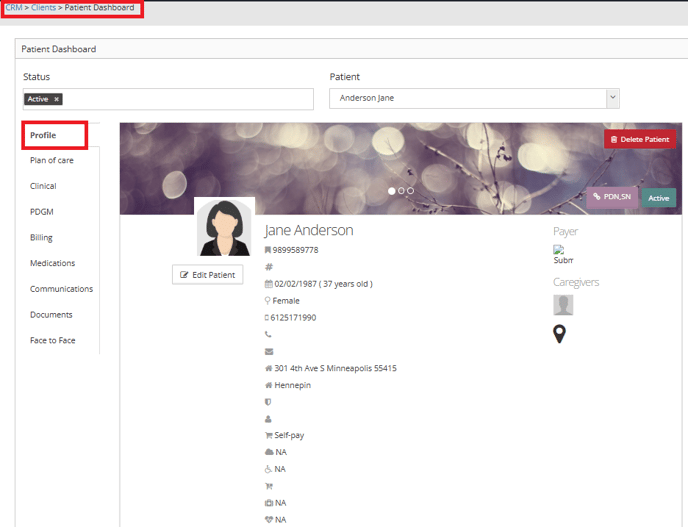
Task: Select the third banner carousel dot
Action: click(410, 191)
